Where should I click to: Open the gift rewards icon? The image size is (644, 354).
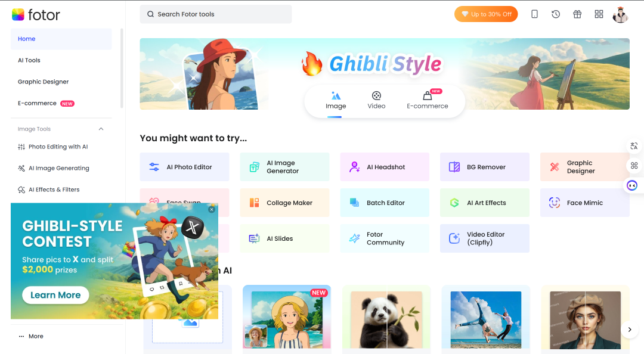577,14
